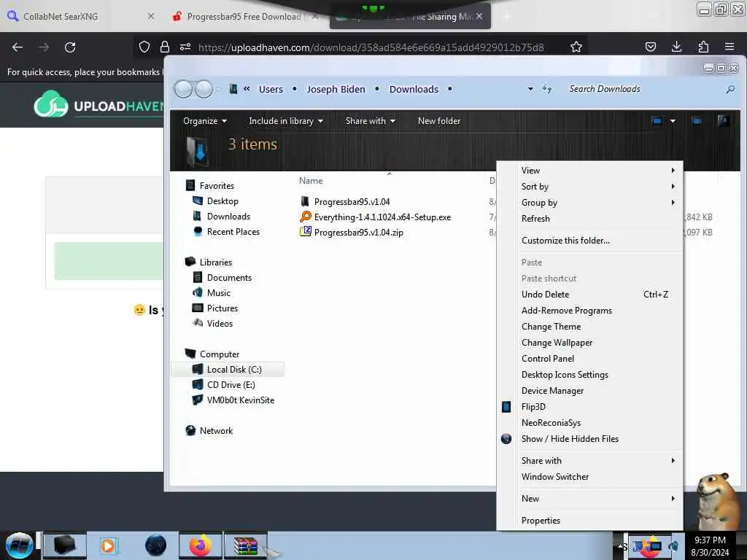Expand the Group by submenu

point(589,203)
